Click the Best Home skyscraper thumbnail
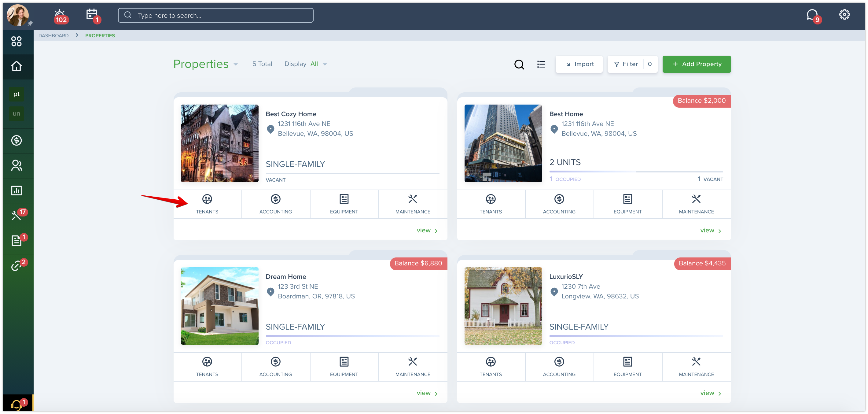 (x=503, y=143)
